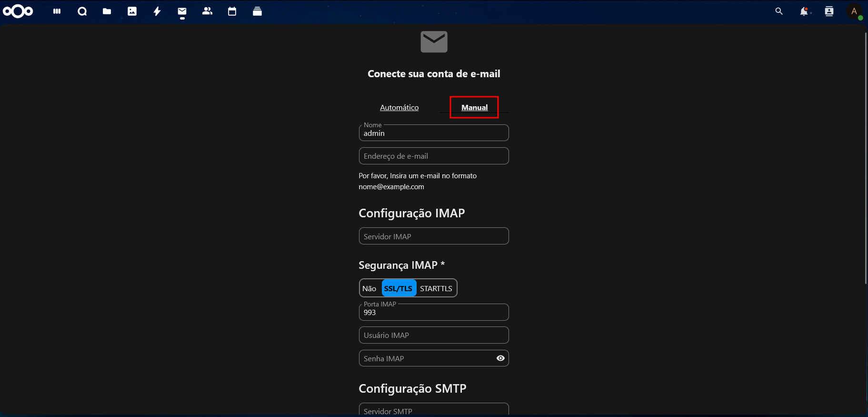Select Não for IMAP security
The width and height of the screenshot is (868, 417).
pos(369,288)
